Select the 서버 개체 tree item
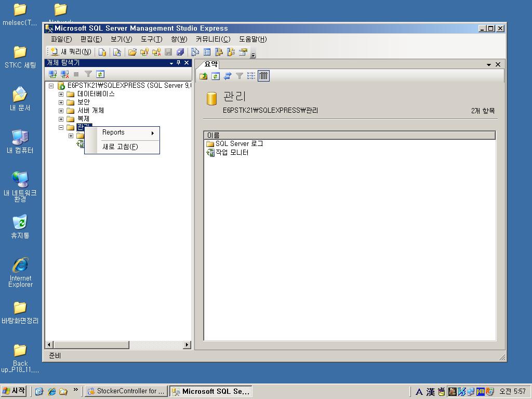 pos(90,111)
